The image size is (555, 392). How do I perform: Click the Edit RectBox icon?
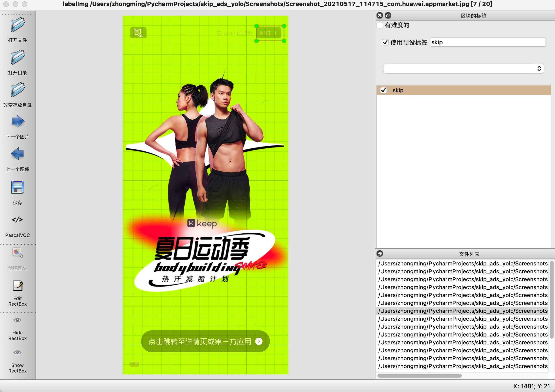click(x=17, y=286)
